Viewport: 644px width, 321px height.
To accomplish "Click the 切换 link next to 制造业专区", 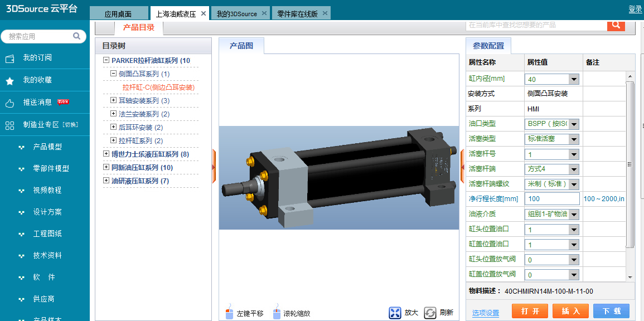I will [x=70, y=125].
